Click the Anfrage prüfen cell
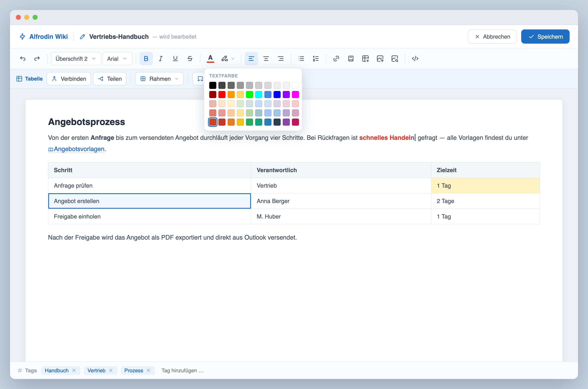Viewport: 588px width, 389px height. click(150, 186)
